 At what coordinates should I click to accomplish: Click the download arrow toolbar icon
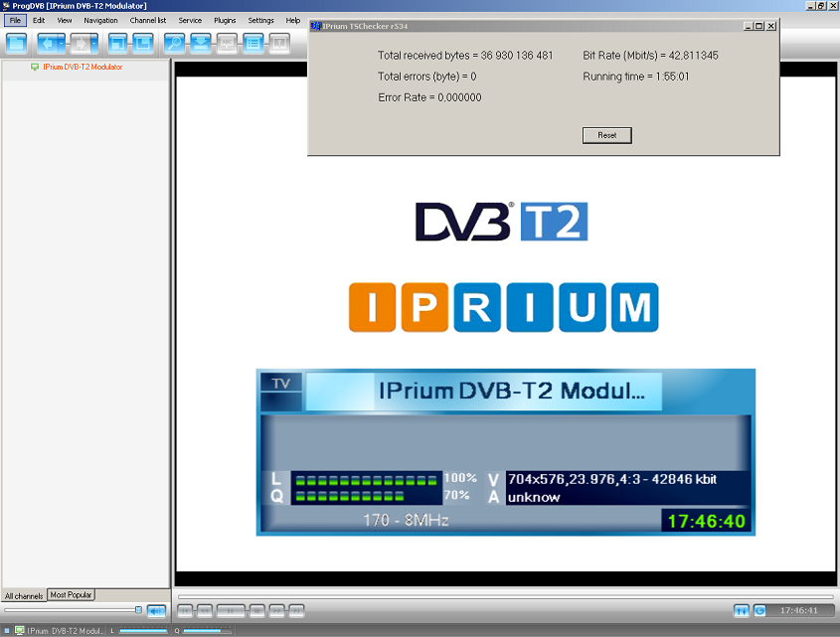point(201,43)
